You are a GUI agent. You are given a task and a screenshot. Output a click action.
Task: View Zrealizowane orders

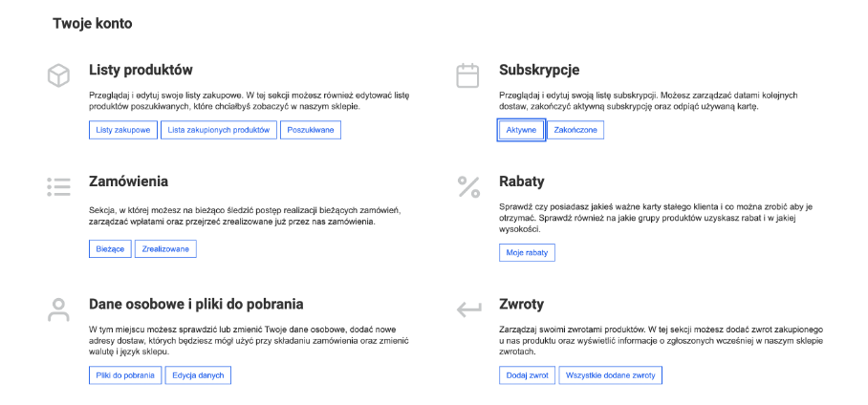click(x=165, y=249)
